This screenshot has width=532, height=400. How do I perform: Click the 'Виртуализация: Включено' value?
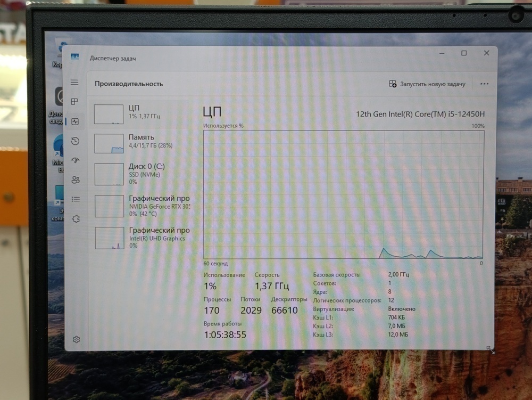click(x=402, y=309)
